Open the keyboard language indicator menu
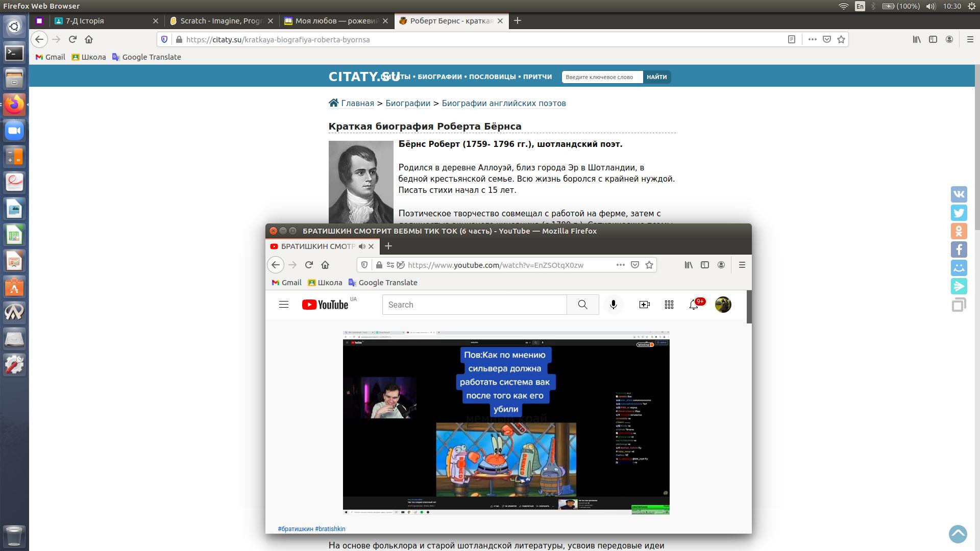 tap(860, 6)
